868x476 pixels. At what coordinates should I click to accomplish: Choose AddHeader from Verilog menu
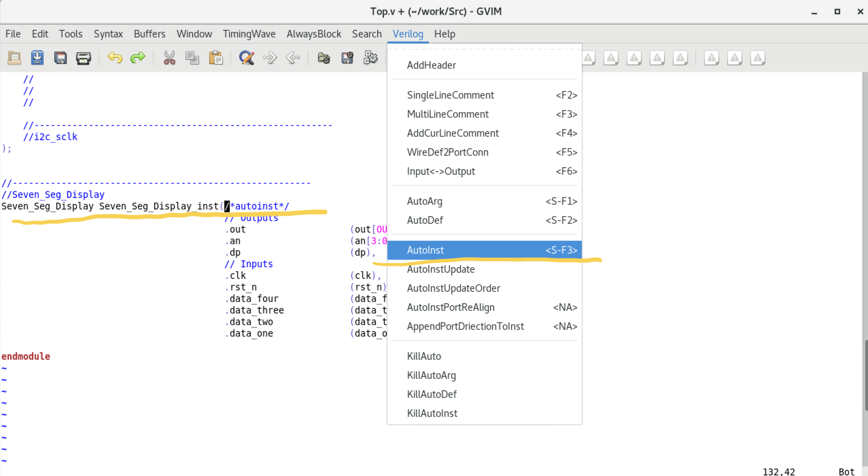coord(485,65)
